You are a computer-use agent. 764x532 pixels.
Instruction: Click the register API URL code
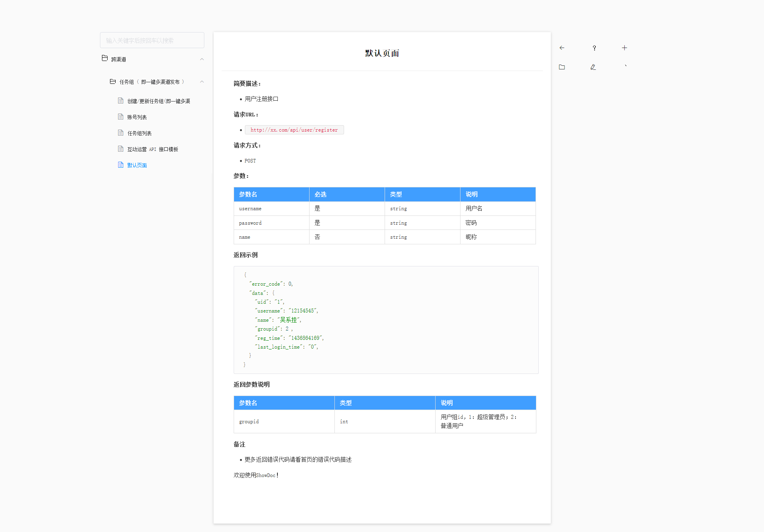pyautogui.click(x=294, y=130)
